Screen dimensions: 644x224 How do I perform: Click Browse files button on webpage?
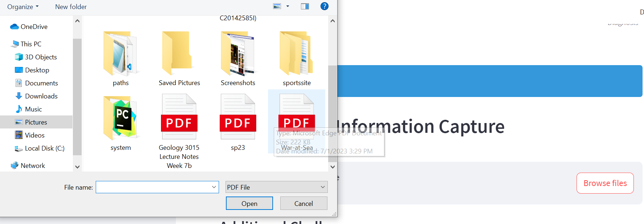tap(605, 183)
